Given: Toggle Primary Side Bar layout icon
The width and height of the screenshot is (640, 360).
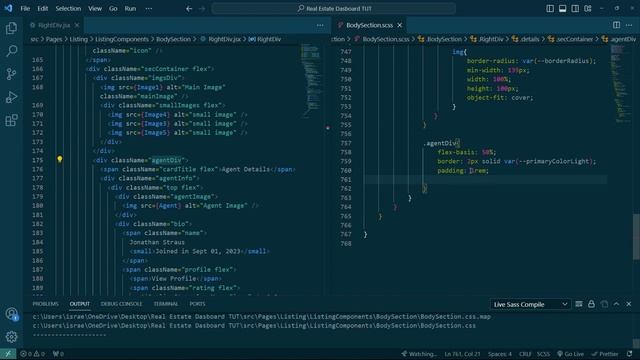Looking at the screenshot, I should [x=550, y=8].
